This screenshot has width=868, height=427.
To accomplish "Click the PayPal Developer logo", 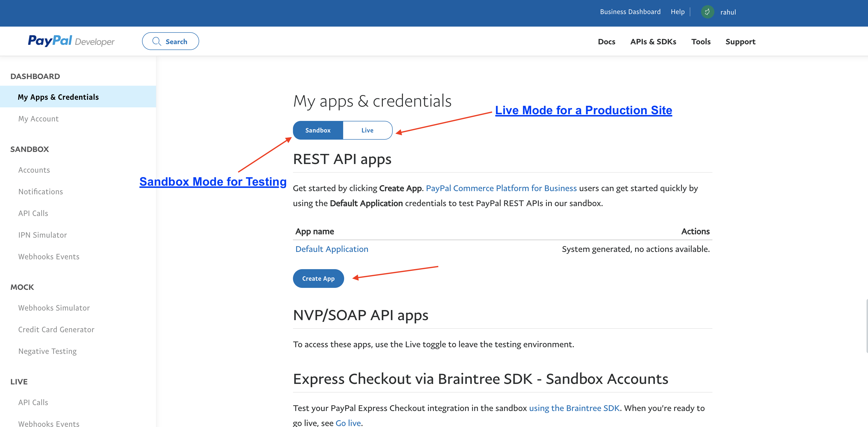I will [71, 41].
